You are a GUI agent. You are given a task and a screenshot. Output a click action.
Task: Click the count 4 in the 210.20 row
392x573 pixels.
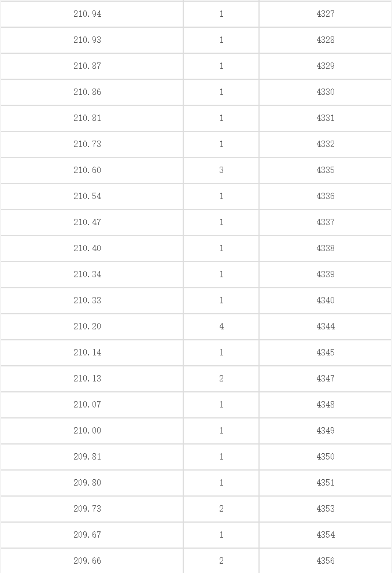[221, 326]
